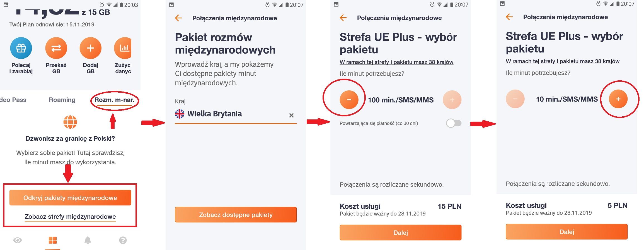Open Zobacz strefy międzynarodowe link
Viewport: 644px width, 250px height.
(70, 216)
